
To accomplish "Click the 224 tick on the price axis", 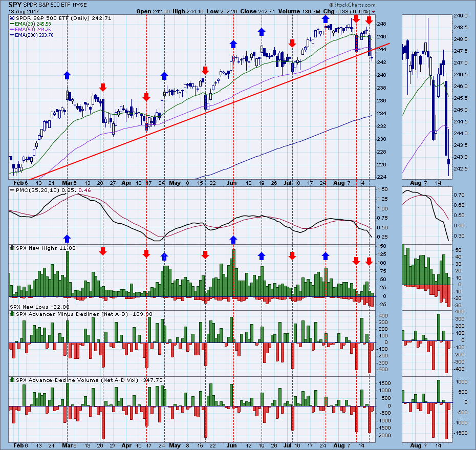I will point(382,177).
